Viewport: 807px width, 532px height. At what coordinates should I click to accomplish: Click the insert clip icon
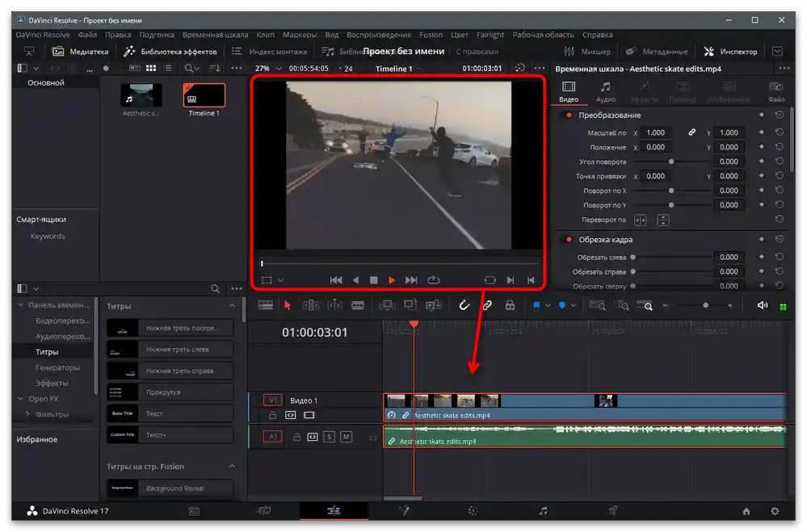coord(386,306)
